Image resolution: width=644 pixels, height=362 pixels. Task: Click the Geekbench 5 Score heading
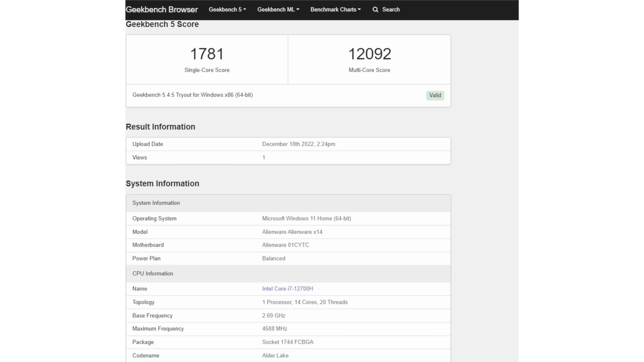[x=162, y=25]
